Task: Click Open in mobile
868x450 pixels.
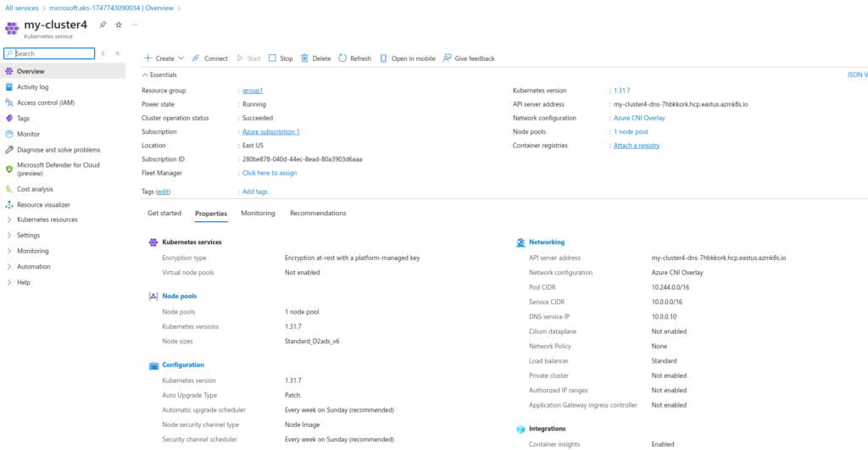Action: (406, 58)
